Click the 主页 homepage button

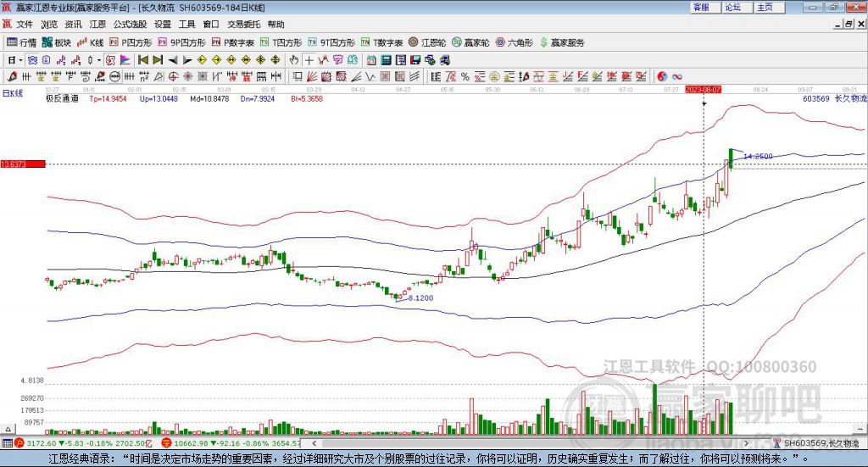coord(770,7)
